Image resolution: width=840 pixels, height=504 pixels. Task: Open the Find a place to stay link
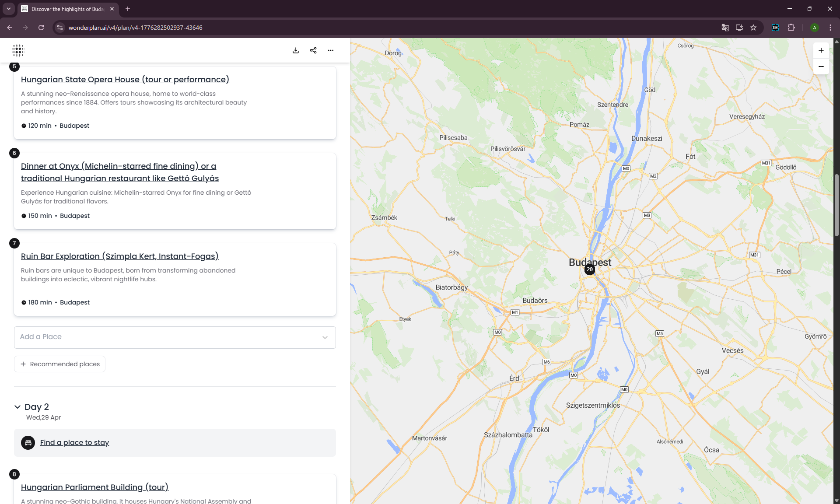pos(74,442)
